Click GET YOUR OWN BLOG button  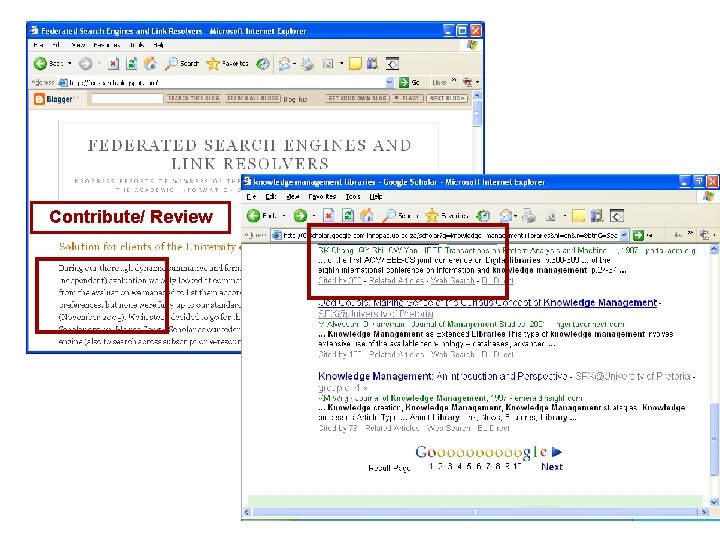[357, 98]
